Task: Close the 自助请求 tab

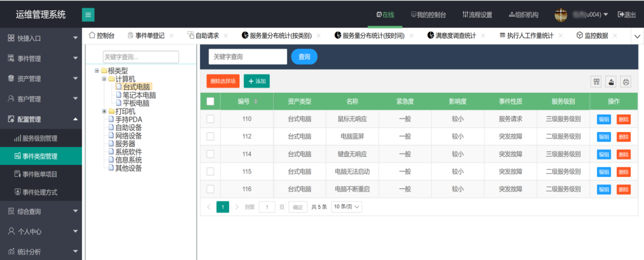Action: coord(226,36)
